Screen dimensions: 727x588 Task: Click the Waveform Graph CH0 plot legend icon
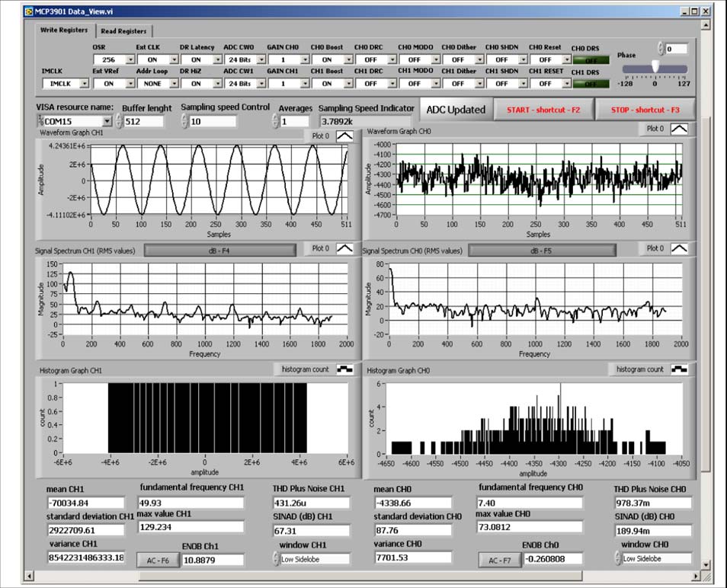(x=677, y=129)
